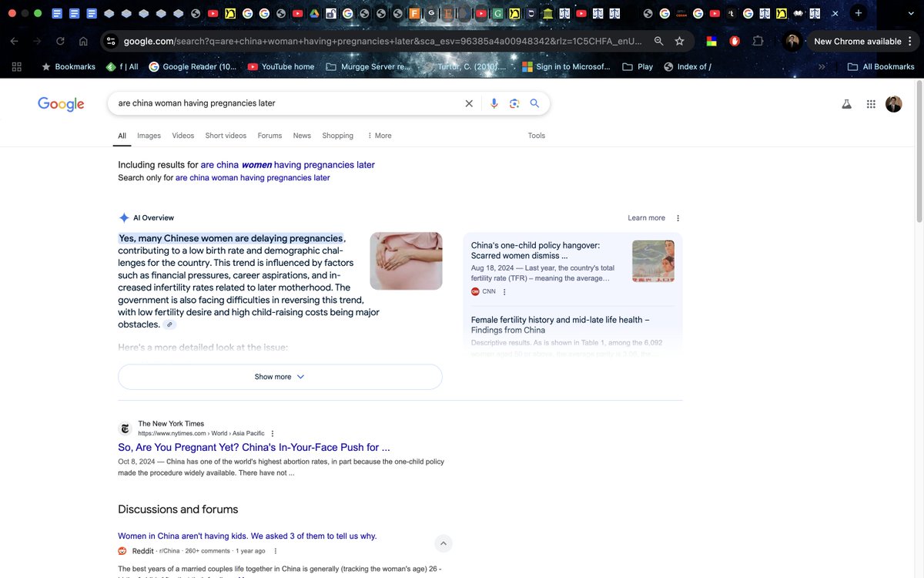Bookmark this page with the star icon
The image size is (924, 578).
point(679,42)
